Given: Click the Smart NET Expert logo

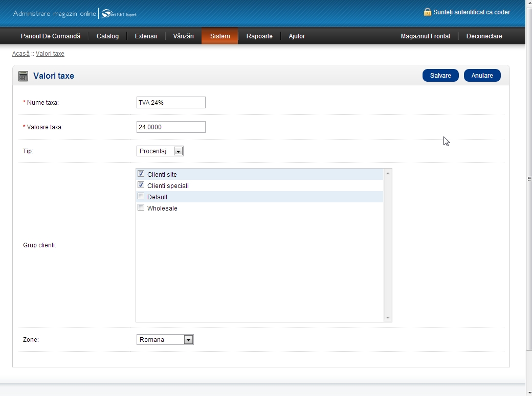Looking at the screenshot, I should (119, 14).
